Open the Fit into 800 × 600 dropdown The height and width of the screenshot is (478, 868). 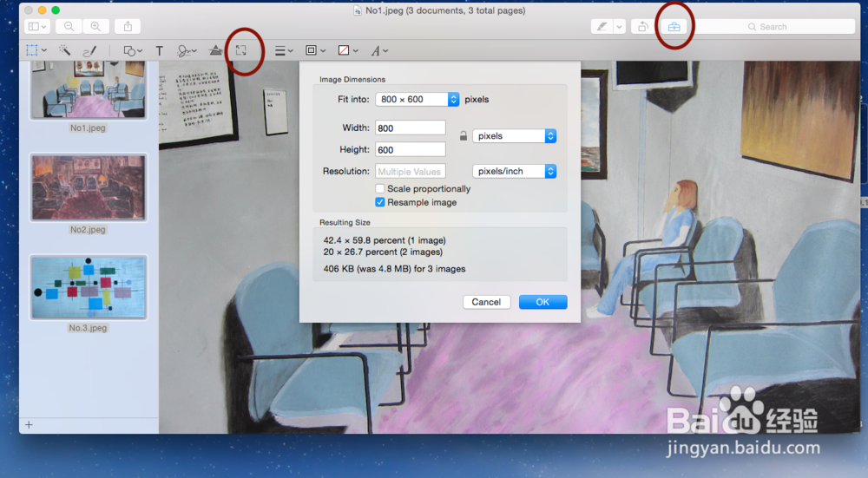418,100
